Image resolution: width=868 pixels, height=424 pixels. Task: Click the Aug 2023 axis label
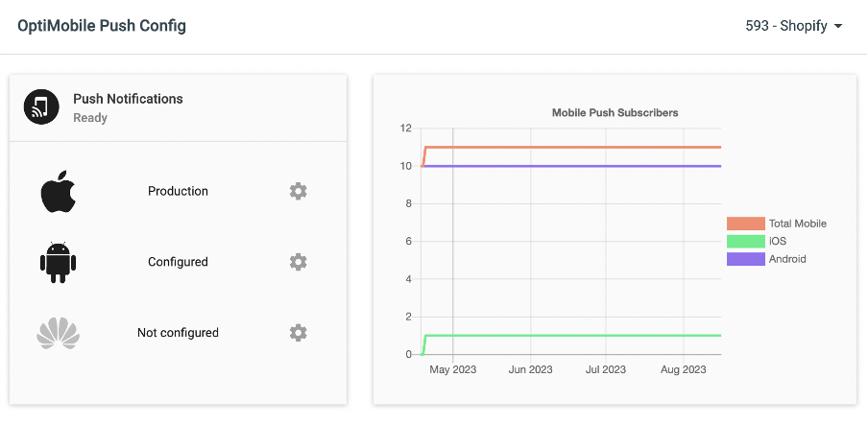(683, 369)
